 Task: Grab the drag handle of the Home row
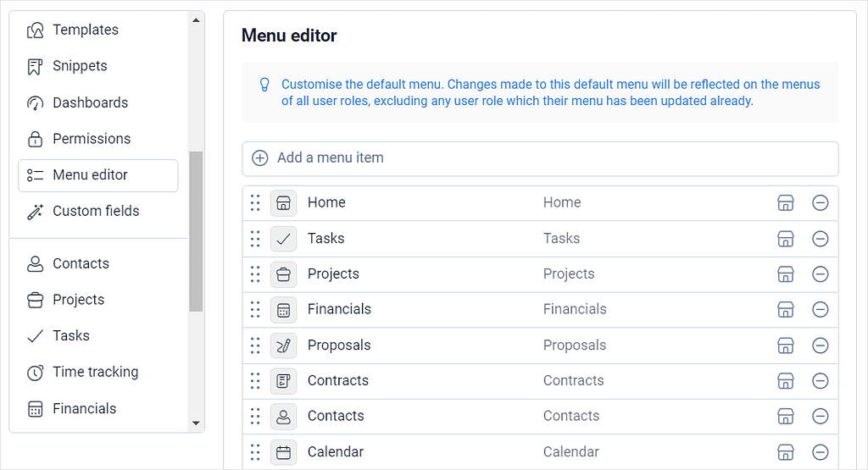[255, 203]
